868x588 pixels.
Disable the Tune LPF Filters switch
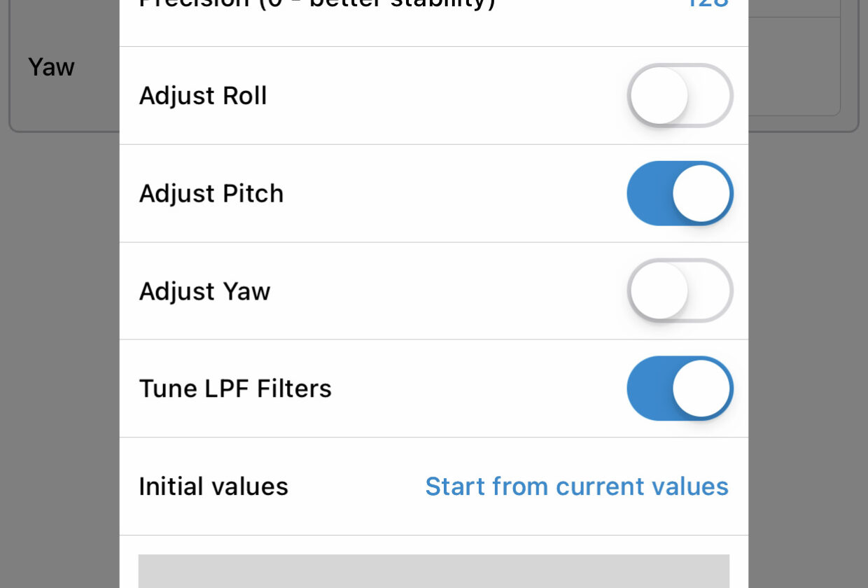pos(680,388)
